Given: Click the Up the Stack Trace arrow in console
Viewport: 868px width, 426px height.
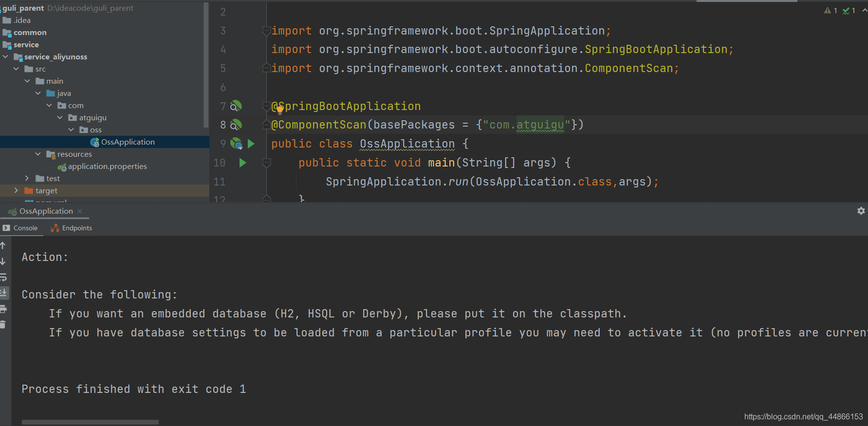Looking at the screenshot, I should (x=3, y=246).
